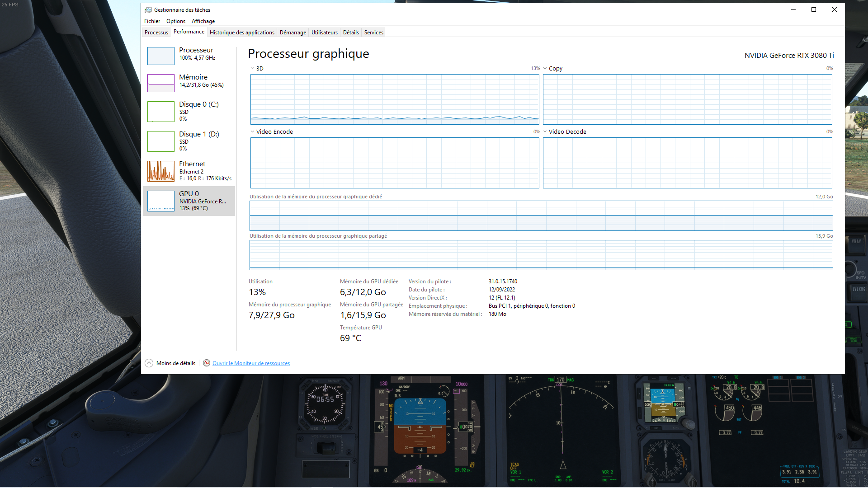The height and width of the screenshot is (488, 868).
Task: Open the Copy engine graph dropdown
Action: [545, 69]
